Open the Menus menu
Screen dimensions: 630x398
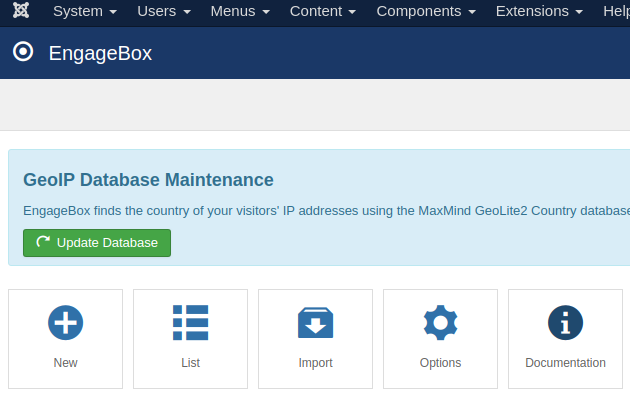tap(240, 11)
